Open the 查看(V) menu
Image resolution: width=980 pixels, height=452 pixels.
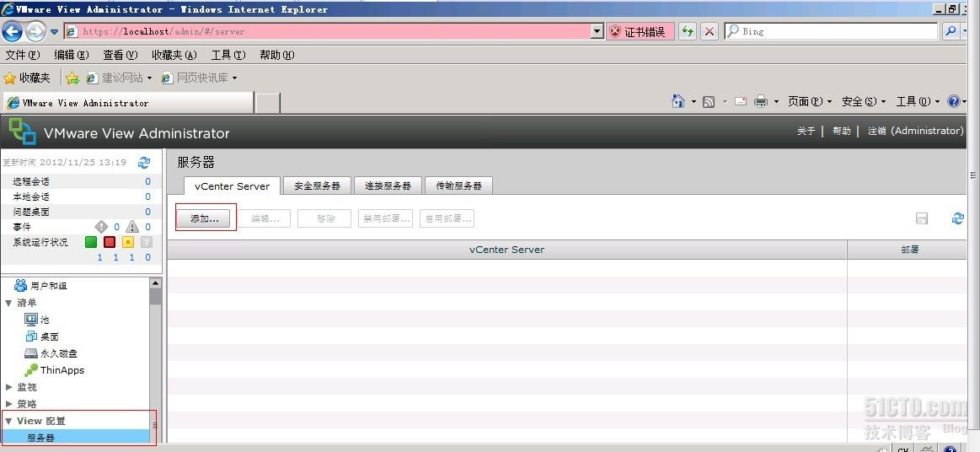(x=120, y=55)
